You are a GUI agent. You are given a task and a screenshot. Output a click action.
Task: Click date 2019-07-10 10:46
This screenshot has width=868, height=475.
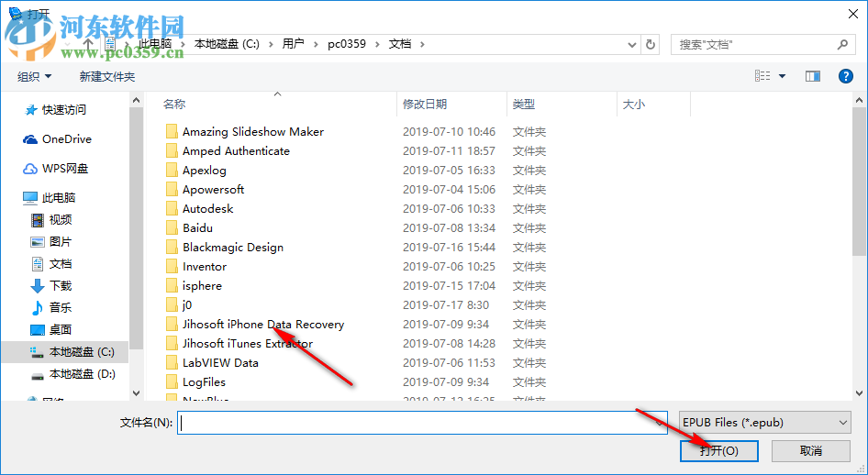(x=449, y=132)
